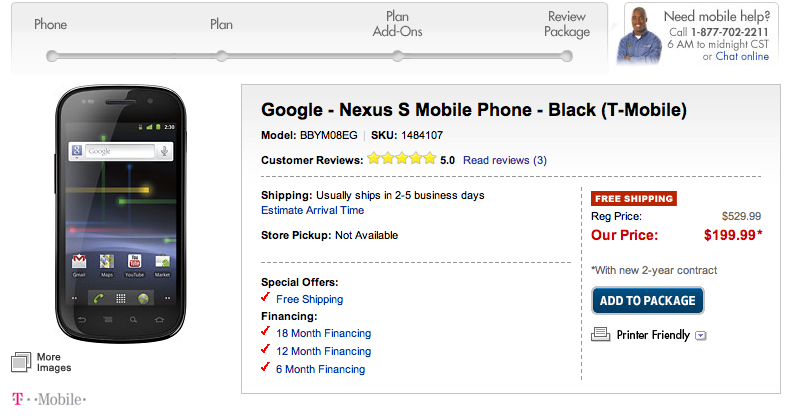This screenshot has width=787, height=419.
Task: Go to the Plan Add-Ons step
Action: (397, 55)
